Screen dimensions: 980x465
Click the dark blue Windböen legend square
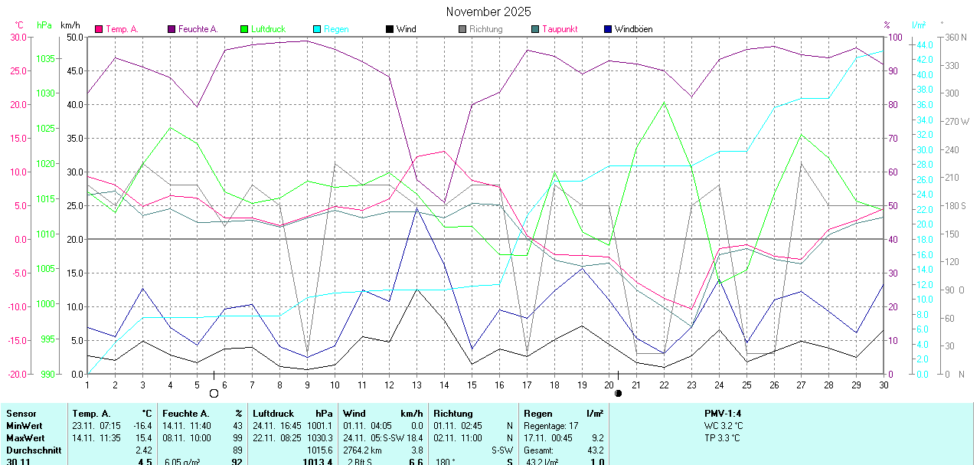(608, 29)
